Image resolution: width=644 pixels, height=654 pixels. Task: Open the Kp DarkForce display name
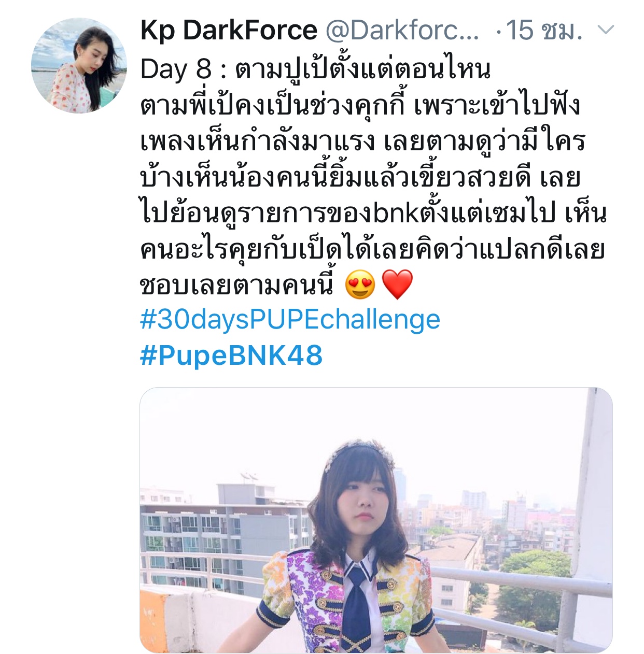coord(229,30)
